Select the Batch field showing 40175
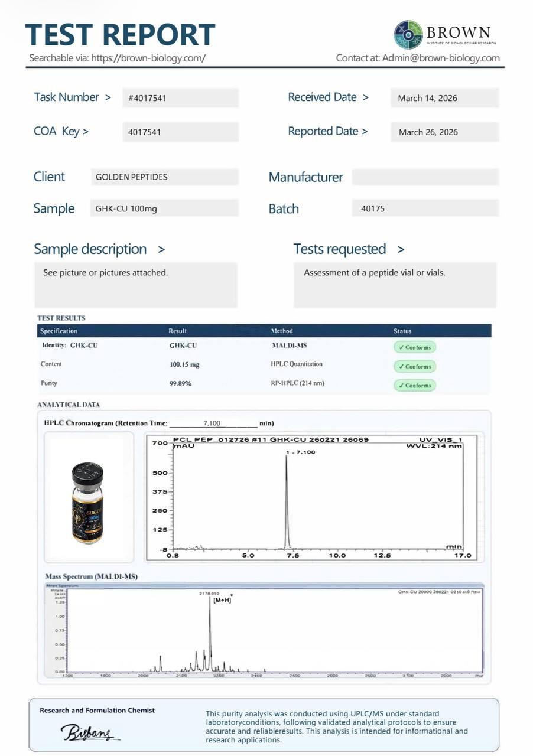Image resolution: width=533 pixels, height=756 pixels. 425,208
